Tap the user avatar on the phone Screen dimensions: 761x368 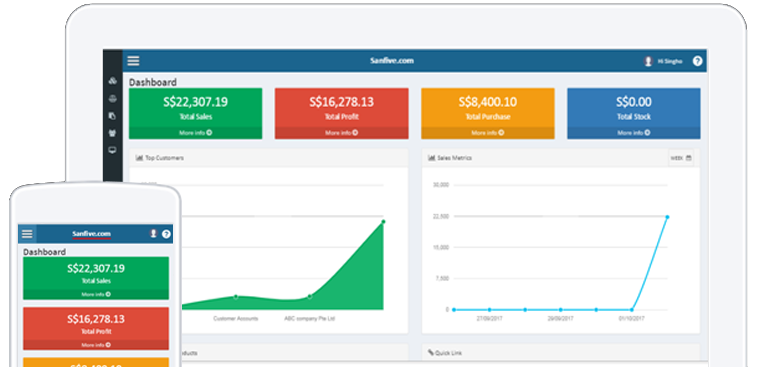tap(153, 234)
